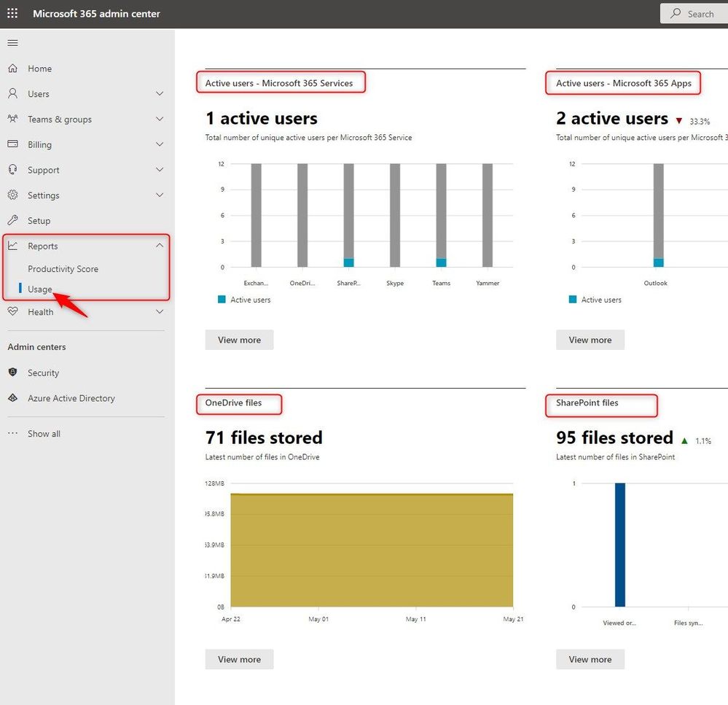Viewport: 728px width, 705px height.
Task: Click the Home house icon
Action: click(x=13, y=69)
